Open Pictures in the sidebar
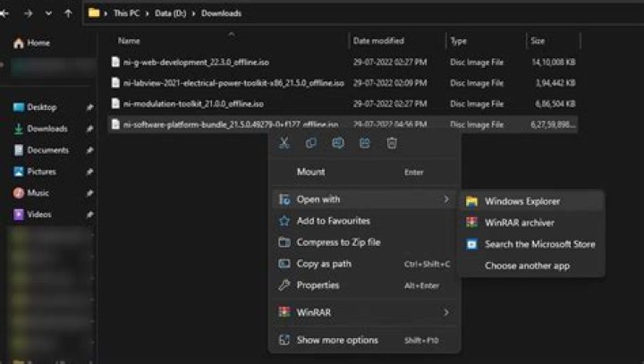Viewport: 644px width, 364px height. pyautogui.click(x=35, y=172)
